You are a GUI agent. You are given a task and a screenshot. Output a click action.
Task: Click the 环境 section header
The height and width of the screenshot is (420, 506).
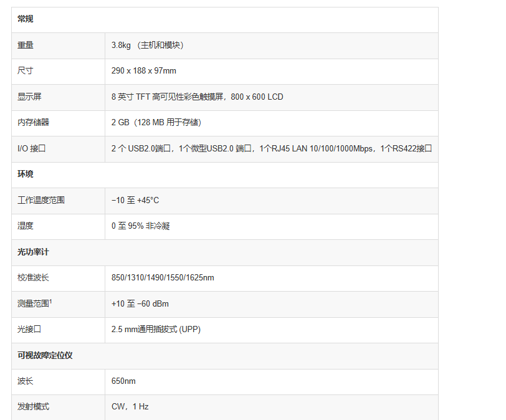(x=25, y=174)
